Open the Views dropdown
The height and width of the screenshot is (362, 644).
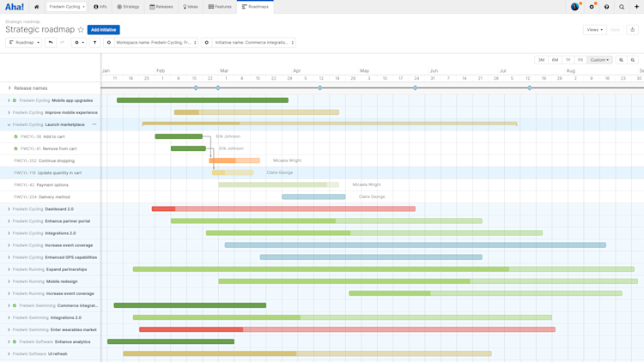coord(594,29)
